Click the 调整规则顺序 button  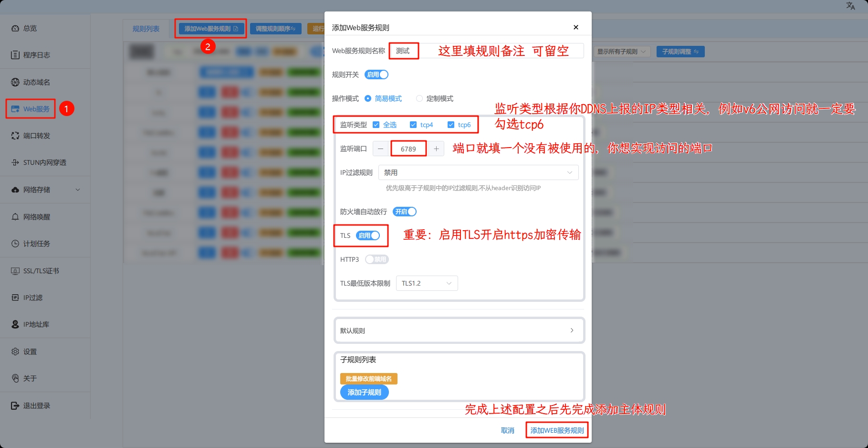(x=276, y=29)
